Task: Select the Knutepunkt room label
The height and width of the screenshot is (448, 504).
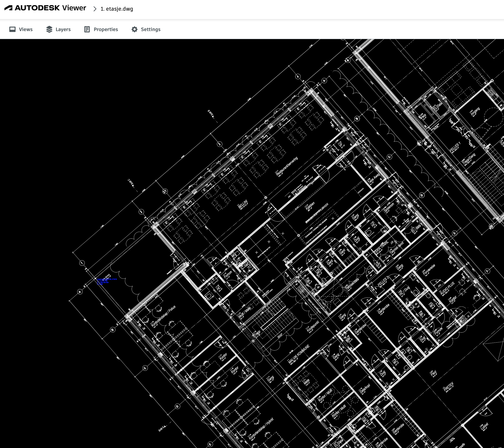Action: tap(313, 326)
